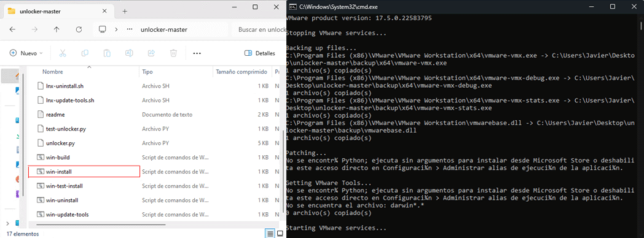Click the win-install script icon

[x=40, y=172]
